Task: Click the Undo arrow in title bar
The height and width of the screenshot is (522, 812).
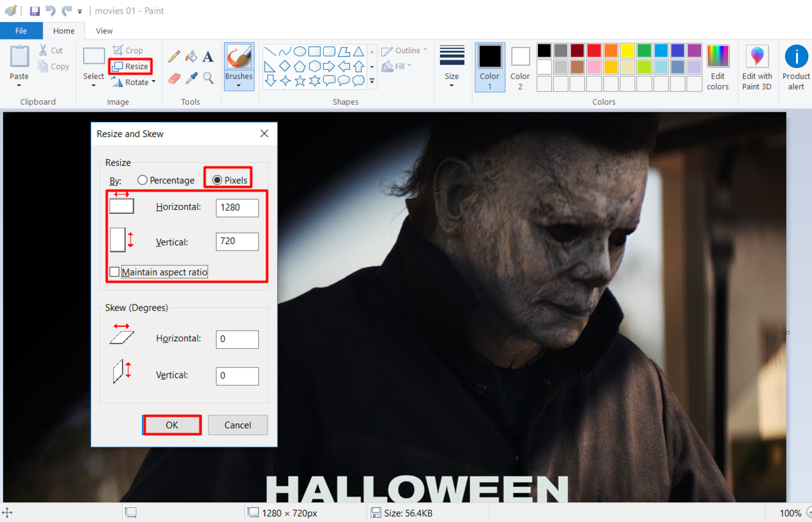Action: coord(51,11)
